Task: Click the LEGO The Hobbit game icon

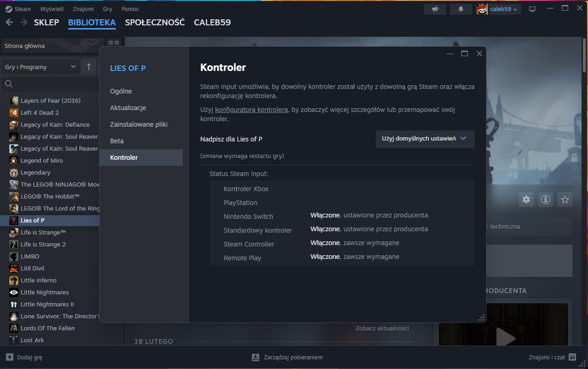Action: click(x=14, y=196)
